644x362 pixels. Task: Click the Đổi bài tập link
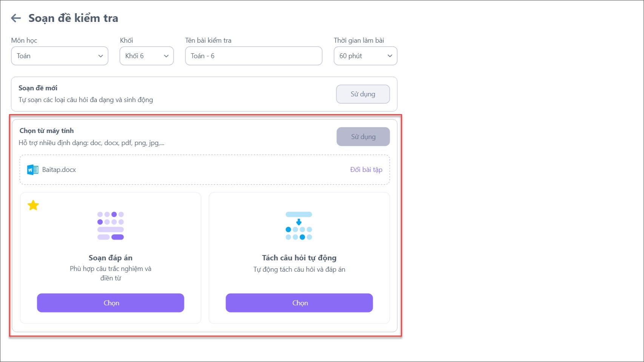click(366, 170)
